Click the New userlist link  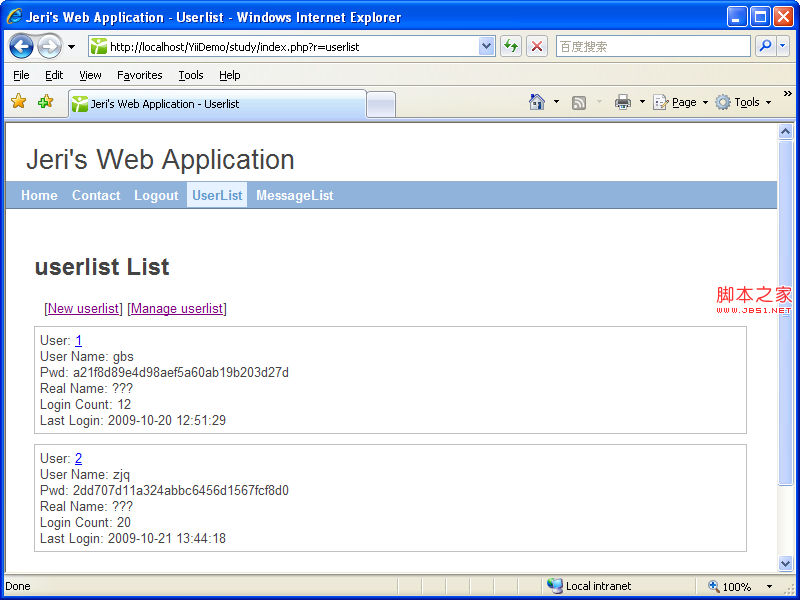pyautogui.click(x=83, y=309)
